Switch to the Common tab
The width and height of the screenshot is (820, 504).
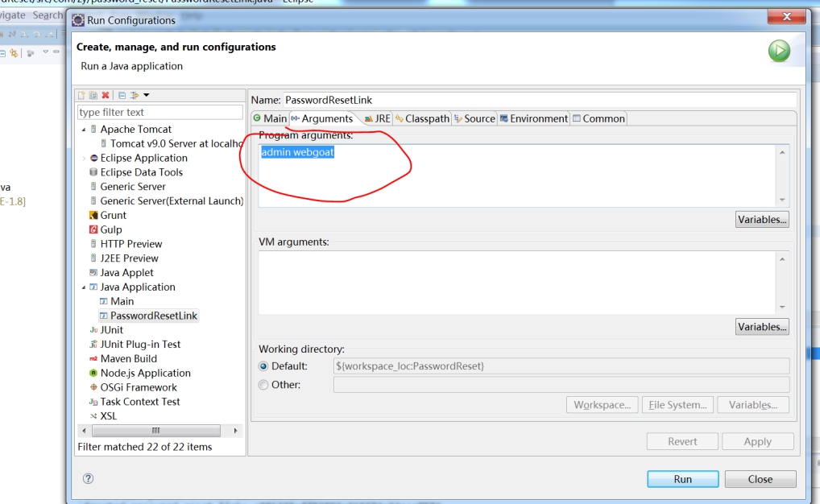pos(598,118)
